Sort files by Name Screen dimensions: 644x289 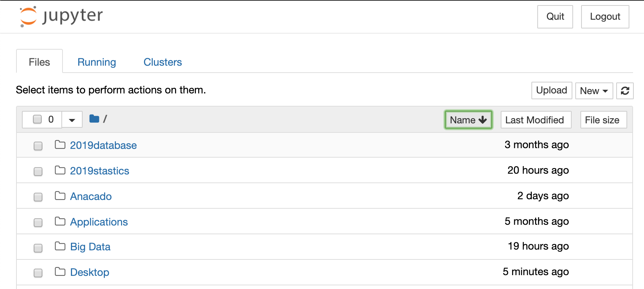468,120
